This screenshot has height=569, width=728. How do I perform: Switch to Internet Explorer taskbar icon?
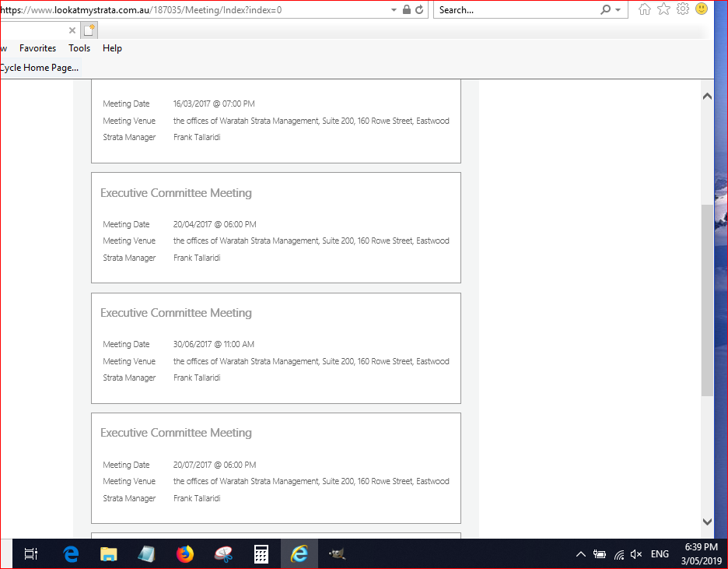(x=299, y=553)
